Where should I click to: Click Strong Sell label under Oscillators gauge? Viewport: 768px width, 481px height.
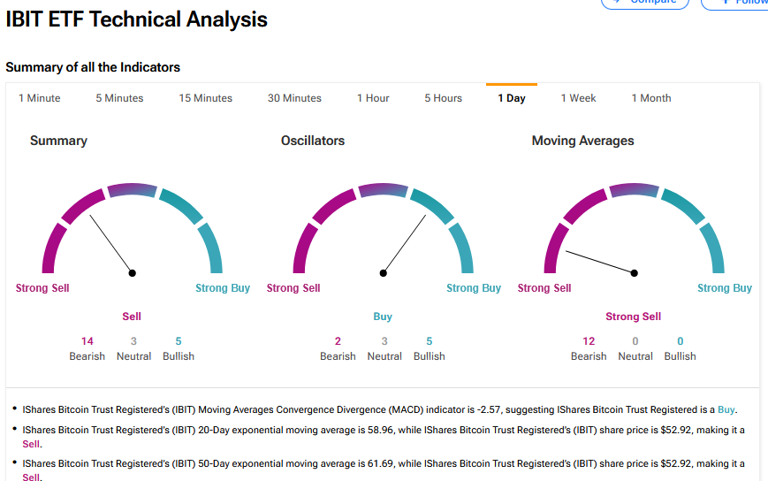pyautogui.click(x=293, y=288)
